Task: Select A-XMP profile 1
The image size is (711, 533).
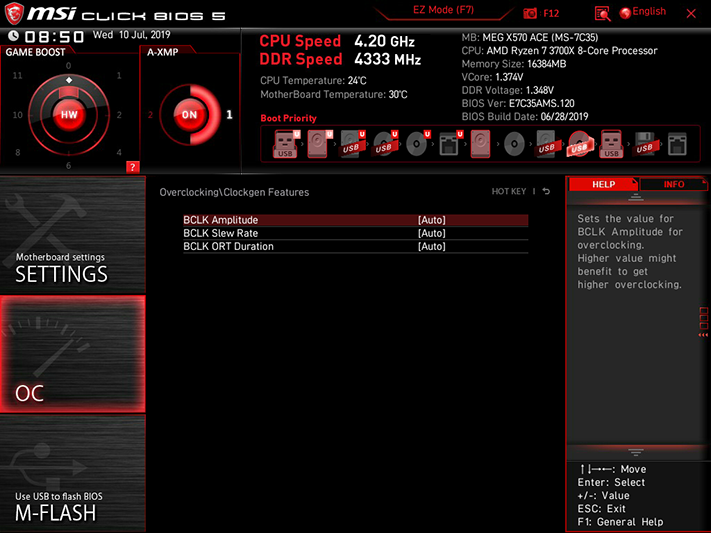Action: [x=229, y=115]
